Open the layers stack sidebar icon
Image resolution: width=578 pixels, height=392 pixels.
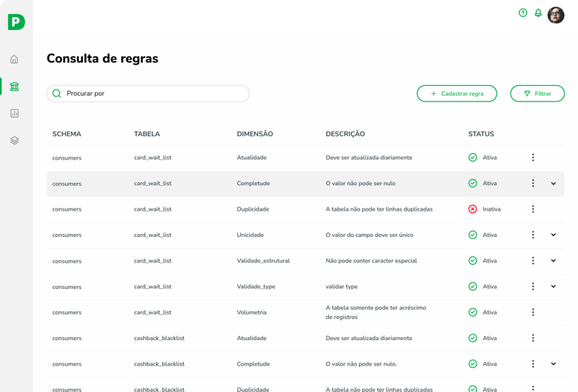click(x=14, y=141)
